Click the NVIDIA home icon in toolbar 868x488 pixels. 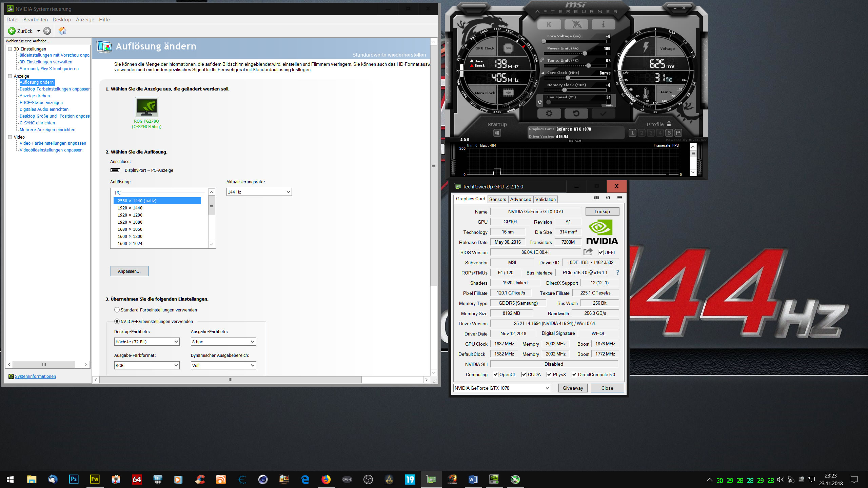pyautogui.click(x=62, y=31)
